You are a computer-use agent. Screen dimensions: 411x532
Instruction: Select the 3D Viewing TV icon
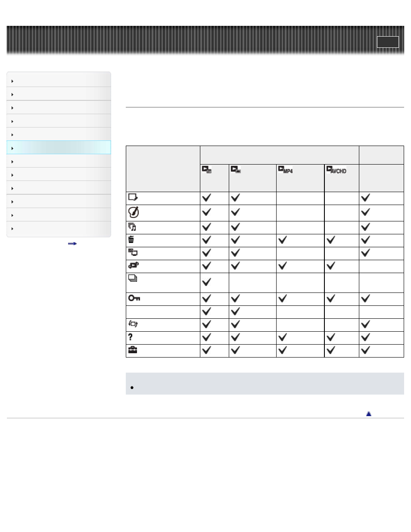[x=133, y=253]
